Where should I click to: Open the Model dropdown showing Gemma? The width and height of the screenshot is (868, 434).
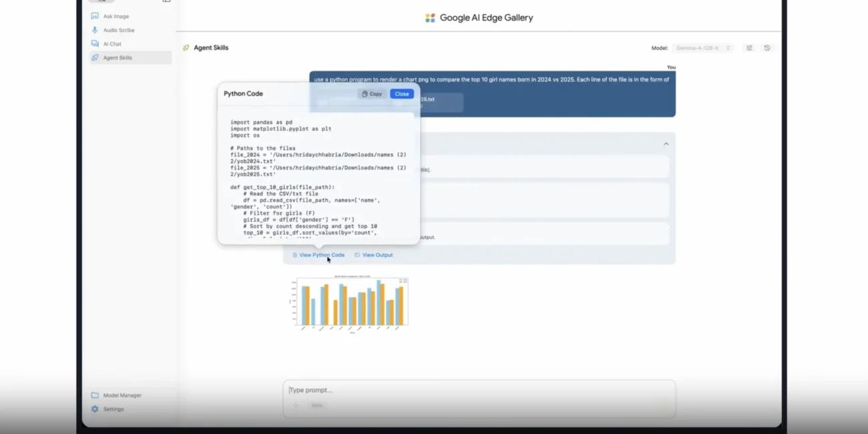click(703, 48)
